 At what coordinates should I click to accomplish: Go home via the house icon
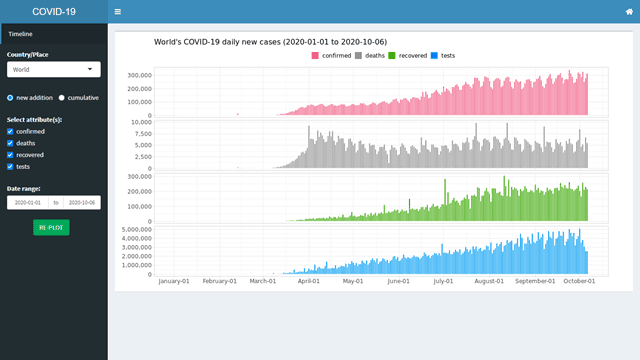coord(629,12)
